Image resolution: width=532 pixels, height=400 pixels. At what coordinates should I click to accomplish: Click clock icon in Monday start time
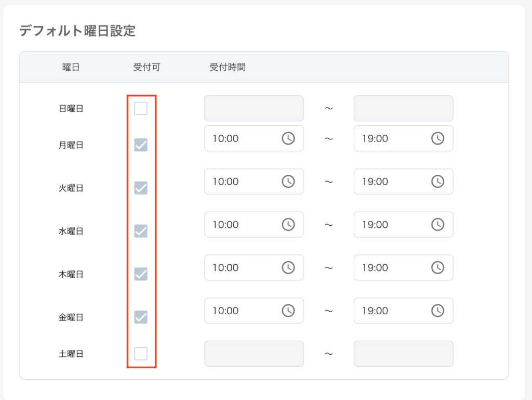click(x=288, y=138)
